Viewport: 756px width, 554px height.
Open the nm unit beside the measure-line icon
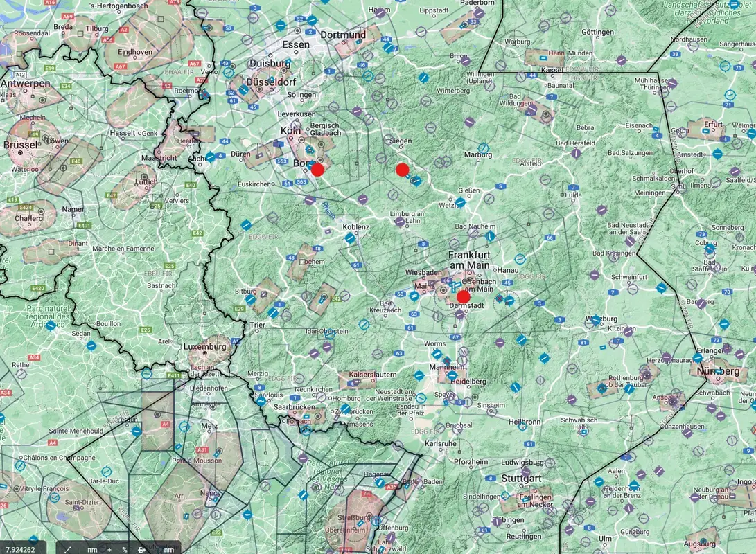(92, 550)
